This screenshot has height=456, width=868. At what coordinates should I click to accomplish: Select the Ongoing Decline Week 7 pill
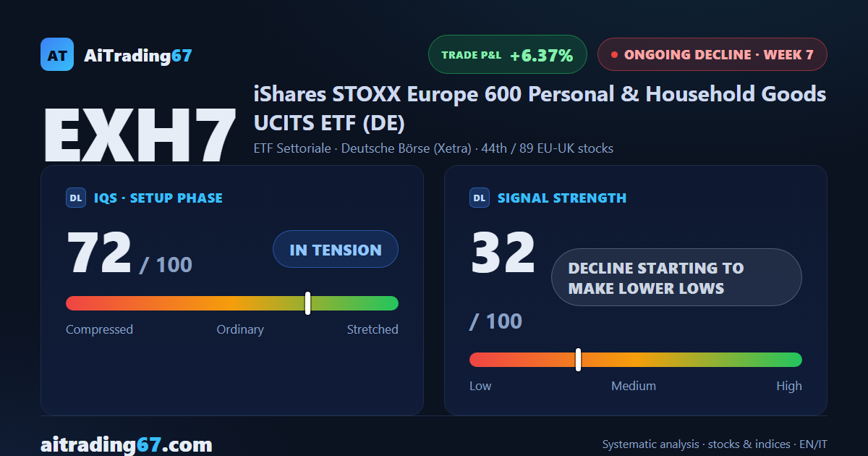click(712, 54)
